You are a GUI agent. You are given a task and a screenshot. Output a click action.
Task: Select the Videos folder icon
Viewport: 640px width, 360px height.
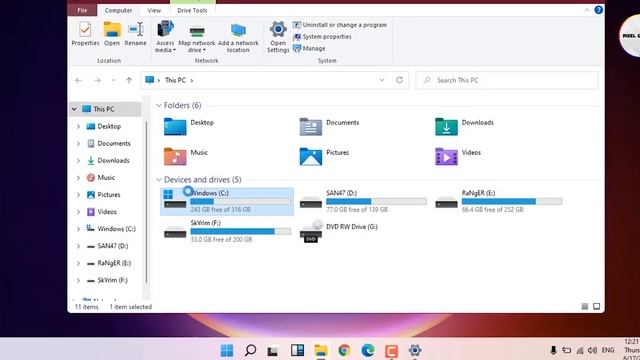pos(446,156)
